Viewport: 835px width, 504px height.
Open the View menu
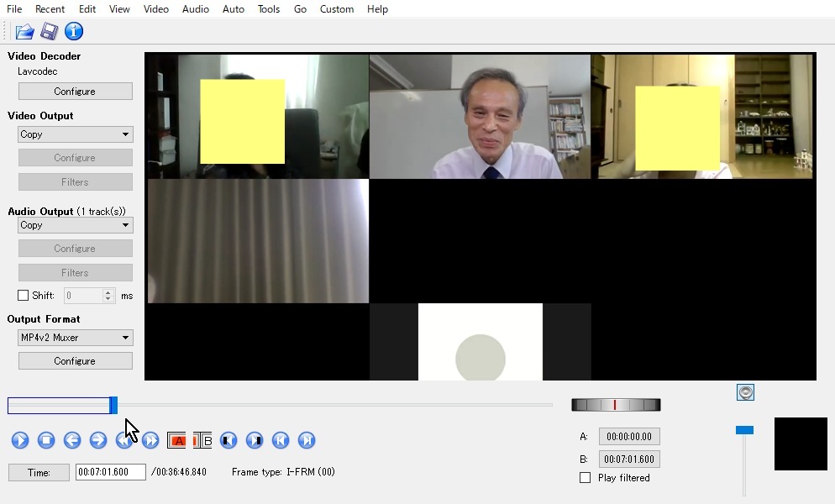coord(119,9)
